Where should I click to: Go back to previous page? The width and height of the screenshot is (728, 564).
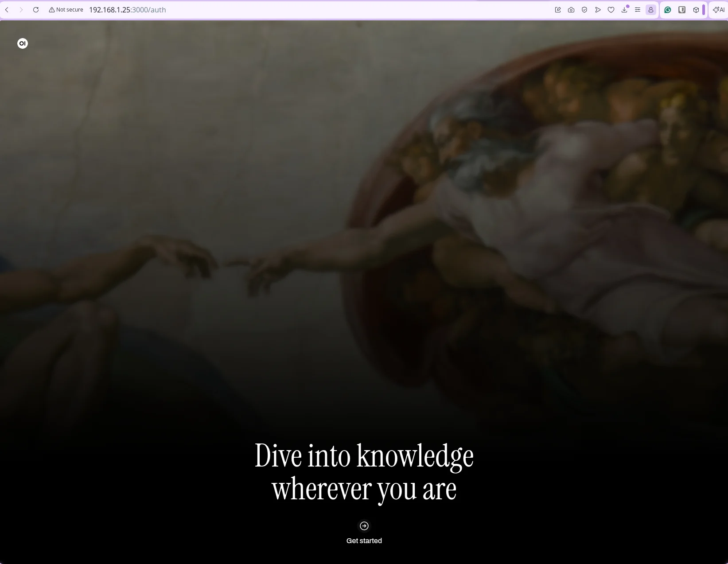7,10
